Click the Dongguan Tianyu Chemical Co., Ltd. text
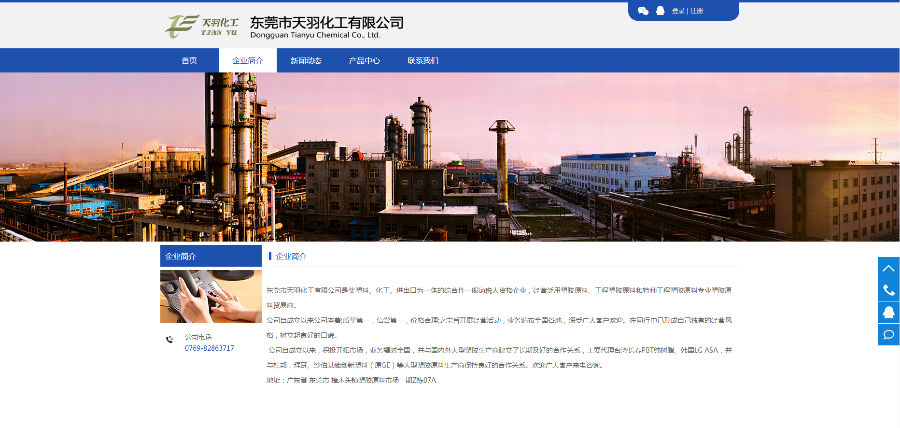Screen dimensions: 900x428 315,35
